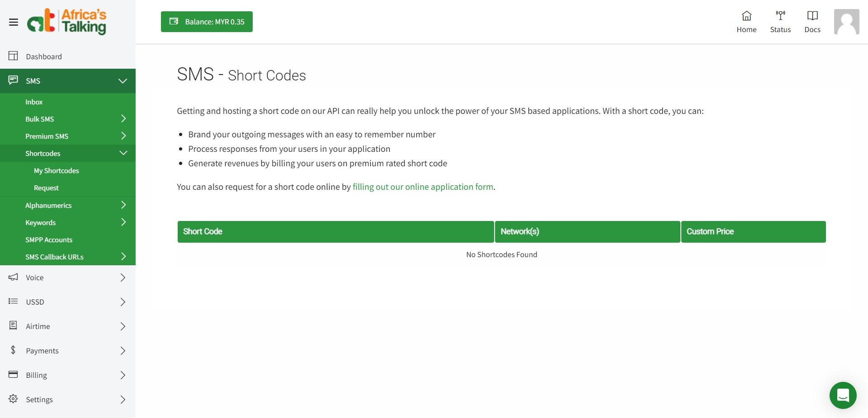Click the Balance MYR 0.35 button

[x=207, y=22]
